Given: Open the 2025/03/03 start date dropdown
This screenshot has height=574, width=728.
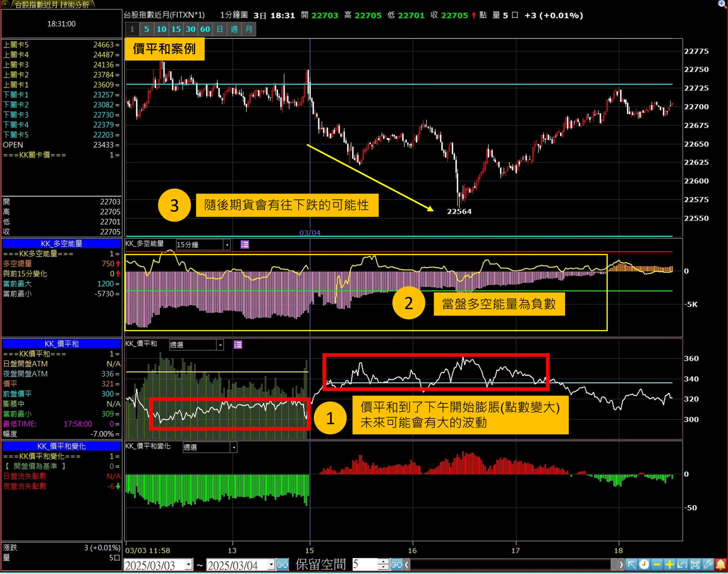Looking at the screenshot, I should [x=188, y=565].
